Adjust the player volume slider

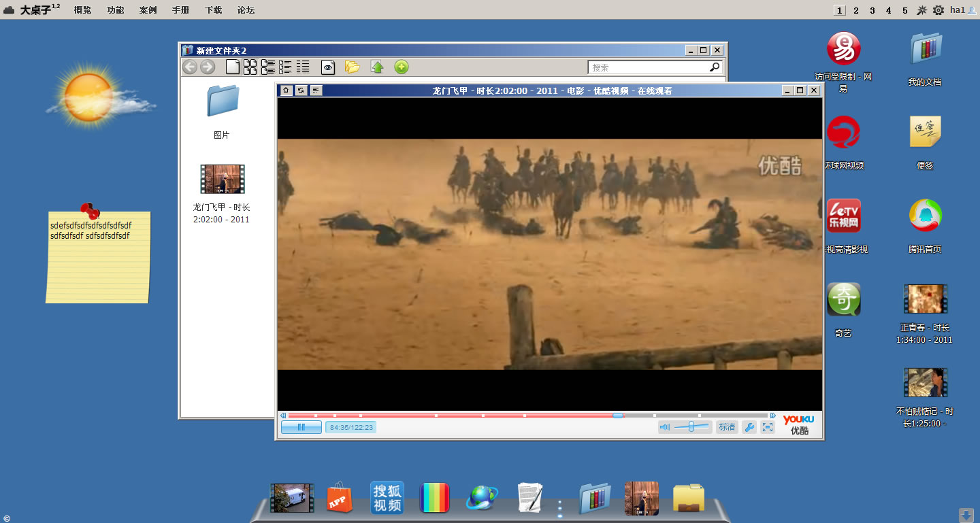coord(693,426)
